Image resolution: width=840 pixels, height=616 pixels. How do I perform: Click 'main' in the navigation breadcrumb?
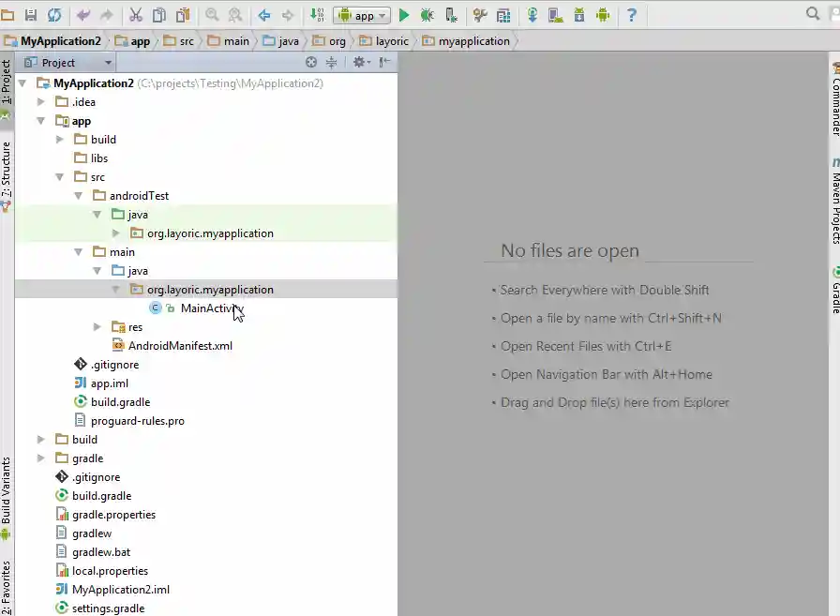[x=236, y=41]
